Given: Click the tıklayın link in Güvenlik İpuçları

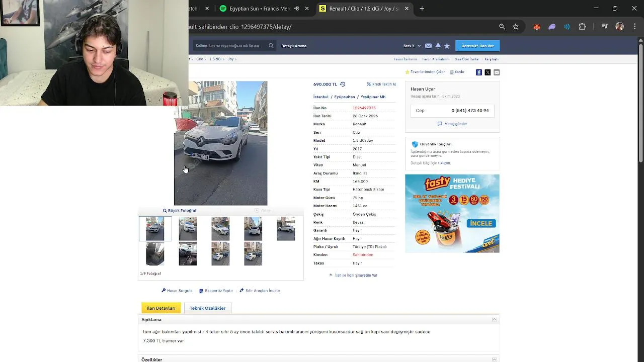Looking at the screenshot, I should coord(444,163).
